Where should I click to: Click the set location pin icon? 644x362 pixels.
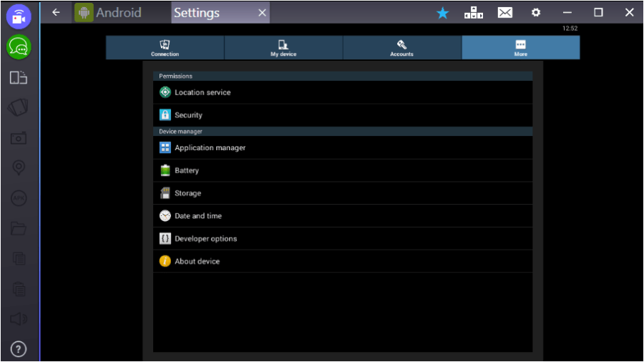(x=19, y=167)
